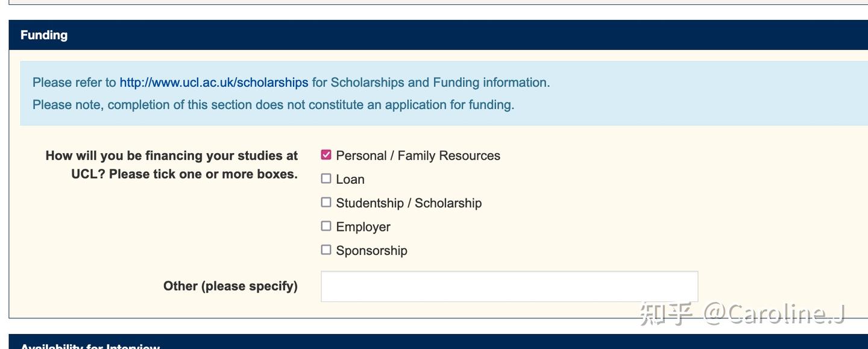Click the 'Personal / Family Resources' label text

tap(418, 156)
